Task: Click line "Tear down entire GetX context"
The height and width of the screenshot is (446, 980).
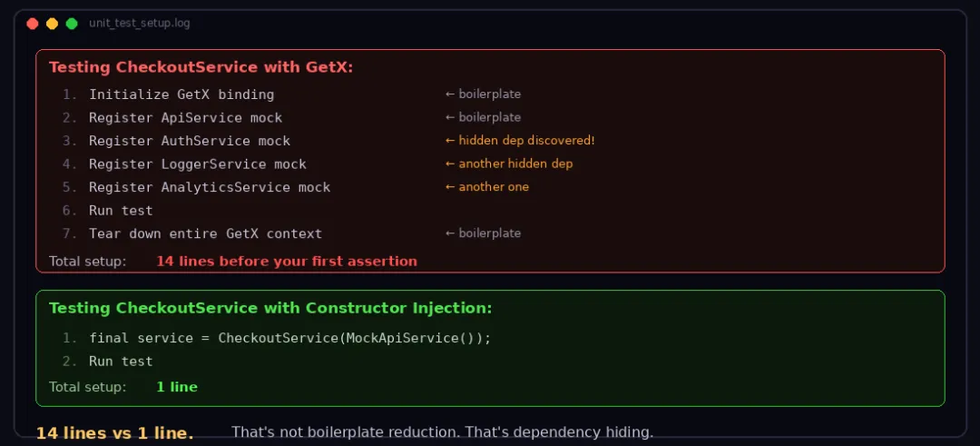Action: [205, 233]
